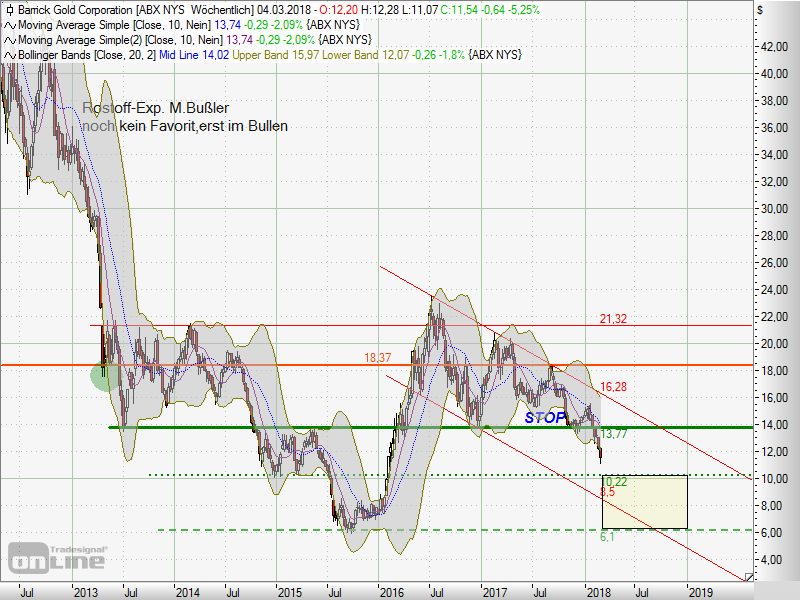Click the 18,37 orange level label

(x=378, y=358)
